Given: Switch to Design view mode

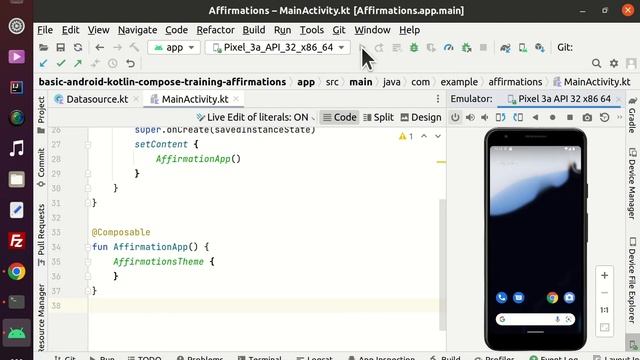Looking at the screenshot, I should tap(421, 118).
